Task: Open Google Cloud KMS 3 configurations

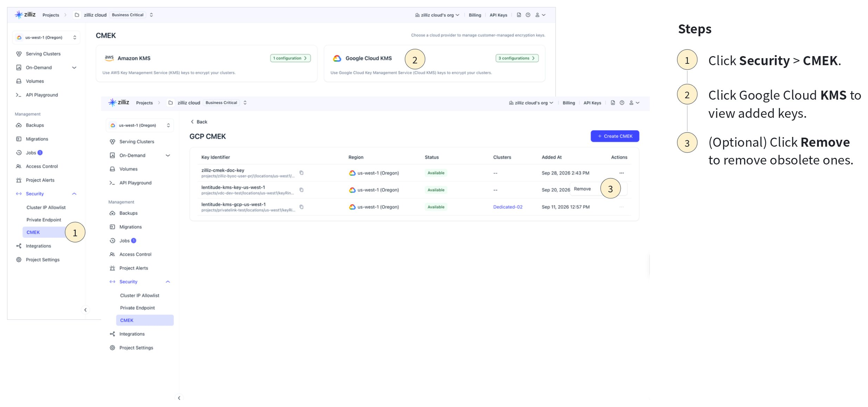Action: tap(517, 58)
